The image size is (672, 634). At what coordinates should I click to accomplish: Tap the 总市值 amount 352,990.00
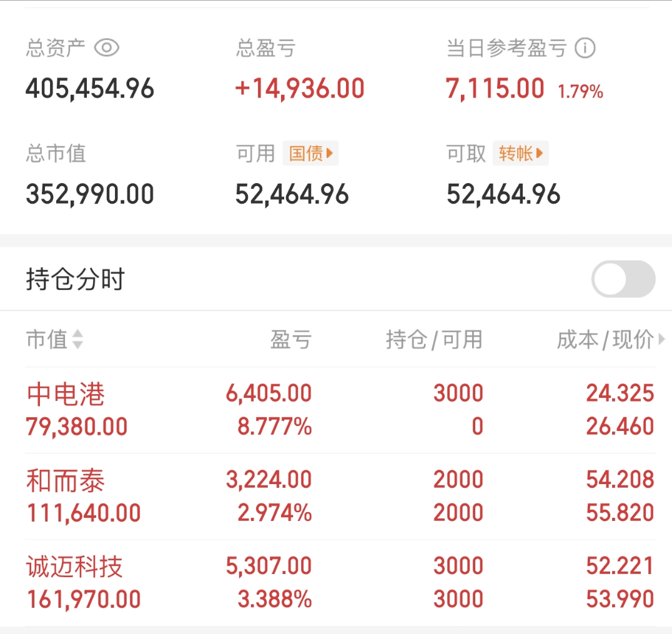click(90, 194)
